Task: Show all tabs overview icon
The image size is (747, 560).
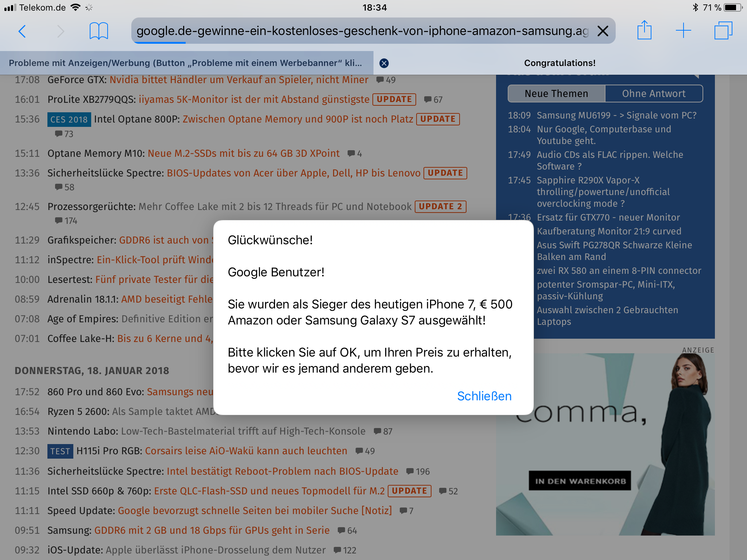Action: pyautogui.click(x=723, y=31)
